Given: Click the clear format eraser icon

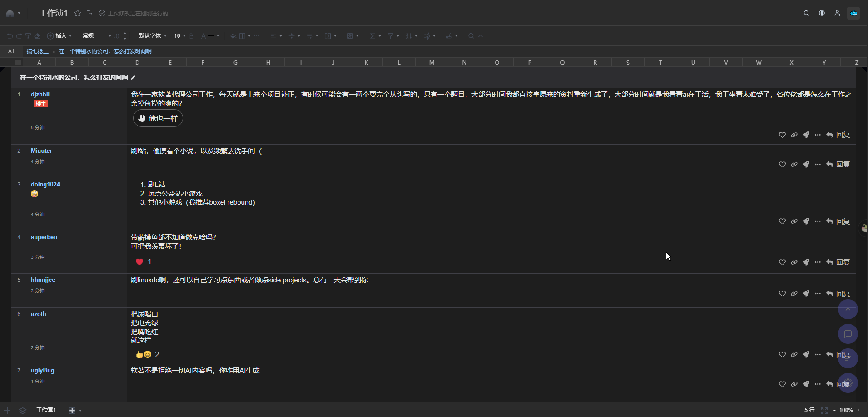Looking at the screenshot, I should pyautogui.click(x=37, y=36).
